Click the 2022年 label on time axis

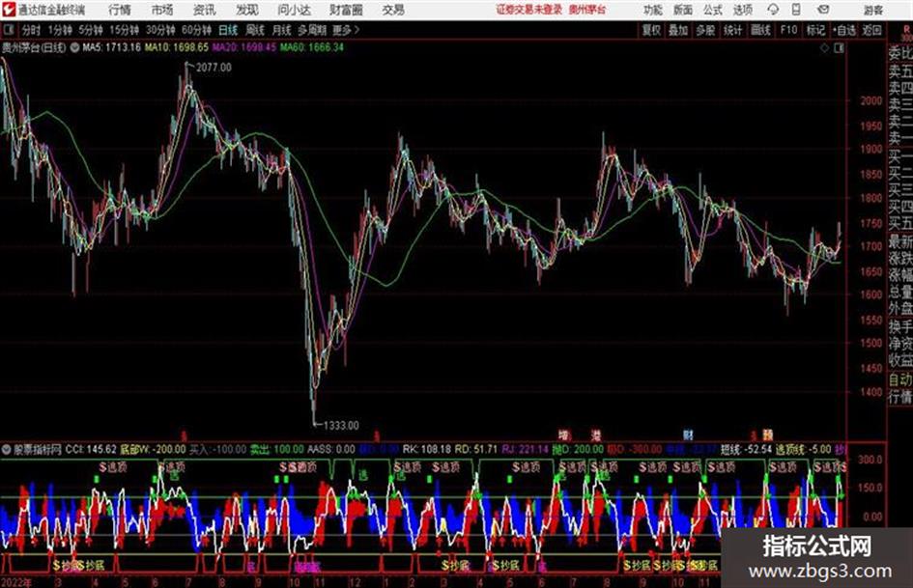(x=16, y=581)
